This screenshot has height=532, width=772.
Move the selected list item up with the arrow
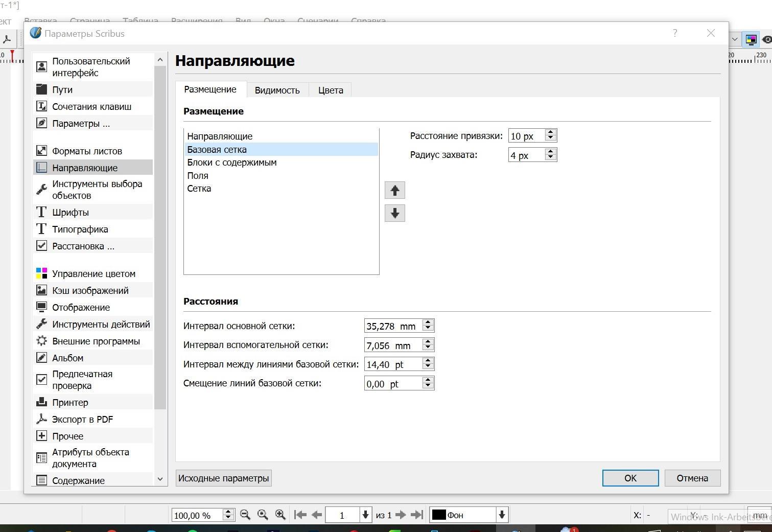pos(394,191)
